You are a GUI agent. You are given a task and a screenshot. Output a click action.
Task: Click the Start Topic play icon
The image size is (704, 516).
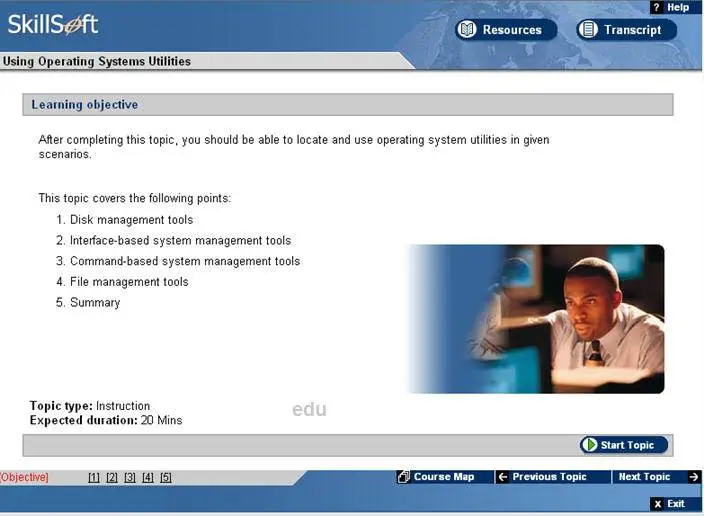[590, 445]
